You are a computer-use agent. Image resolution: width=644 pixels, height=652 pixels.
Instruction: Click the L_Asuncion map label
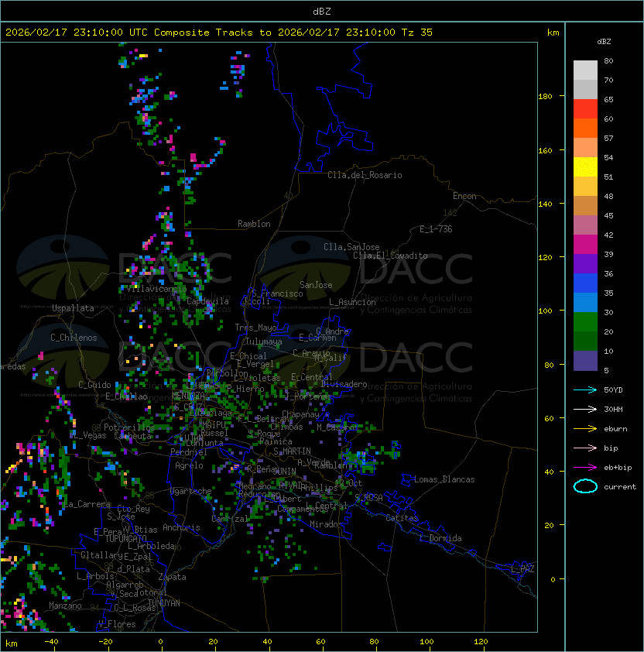[352, 302]
